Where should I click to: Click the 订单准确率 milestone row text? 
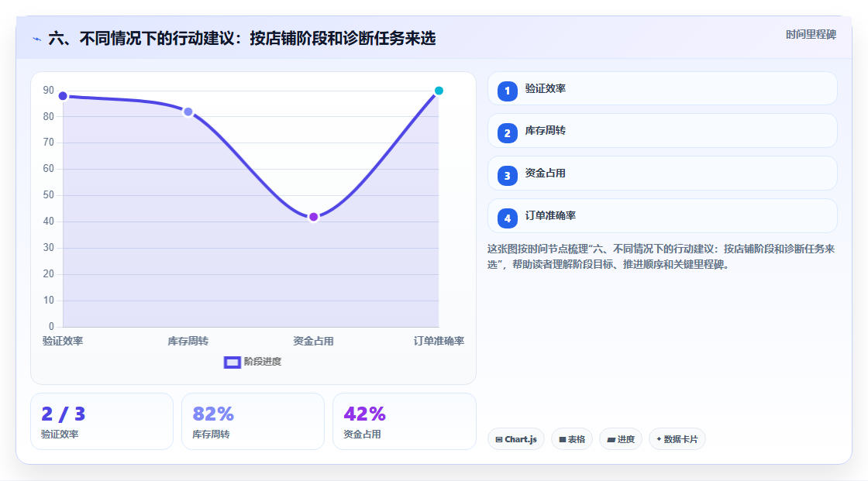(x=550, y=216)
